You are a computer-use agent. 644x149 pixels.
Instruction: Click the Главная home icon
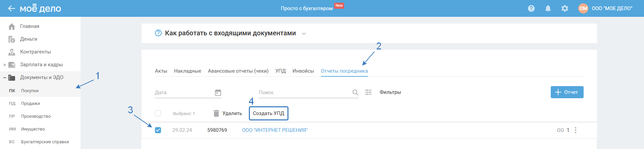[x=12, y=26]
